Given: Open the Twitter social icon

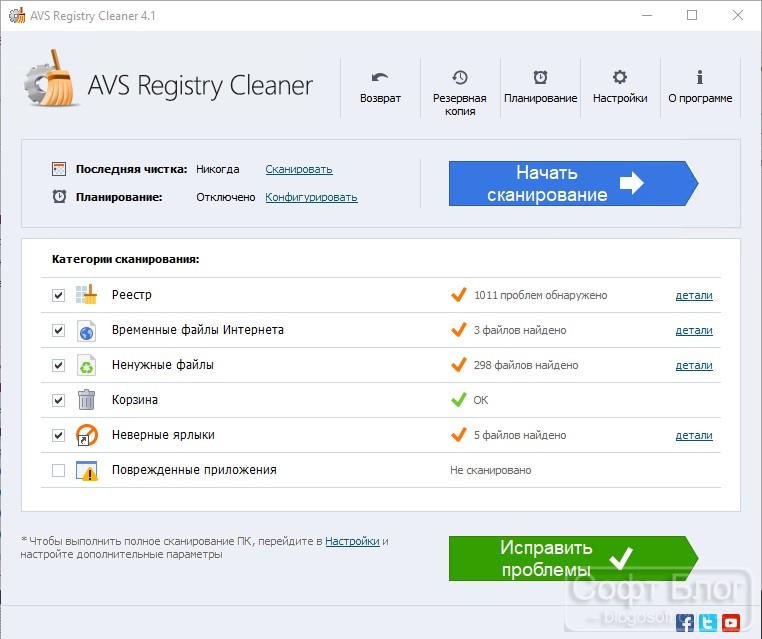Looking at the screenshot, I should 708,622.
